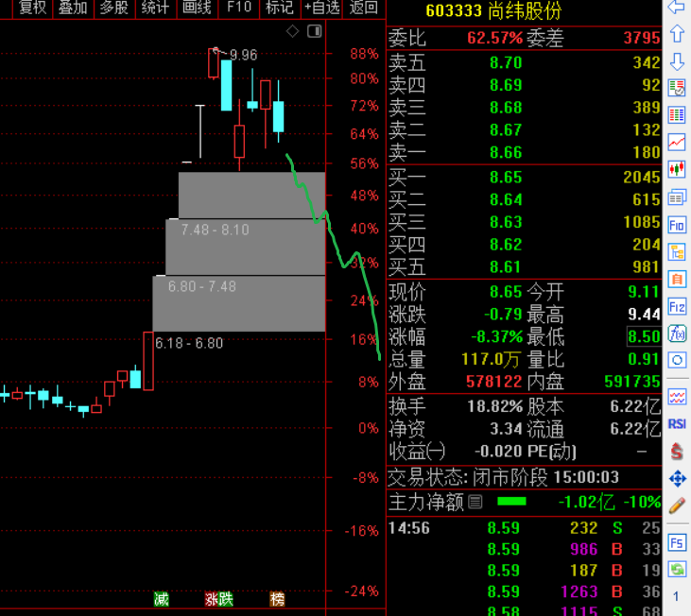Click the 卖五 price 8.70
Screen dimensions: 691x616
pyautogui.click(x=506, y=63)
